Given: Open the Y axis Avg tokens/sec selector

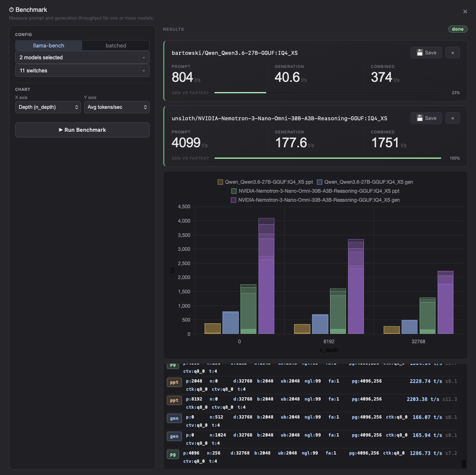Looking at the screenshot, I should (x=117, y=107).
